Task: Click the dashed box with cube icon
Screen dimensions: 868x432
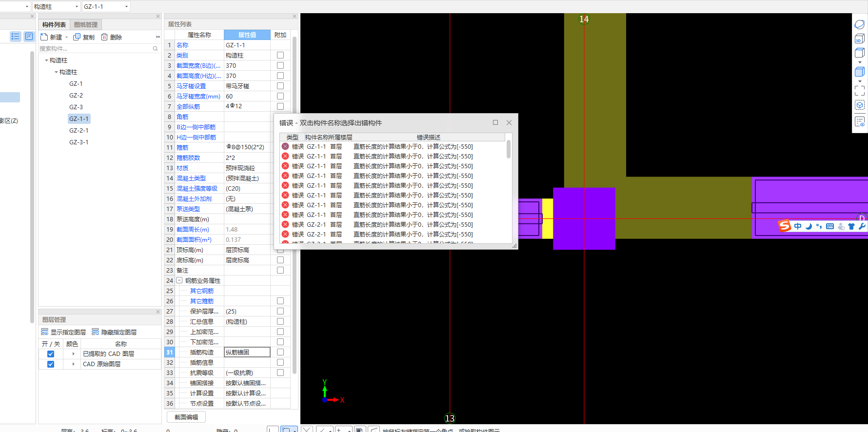Action: (860, 105)
